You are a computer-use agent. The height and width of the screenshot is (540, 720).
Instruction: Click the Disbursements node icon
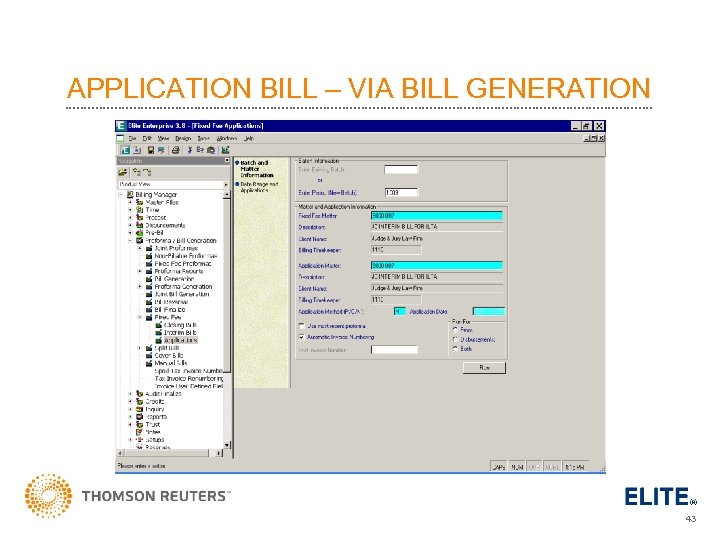coord(140,225)
